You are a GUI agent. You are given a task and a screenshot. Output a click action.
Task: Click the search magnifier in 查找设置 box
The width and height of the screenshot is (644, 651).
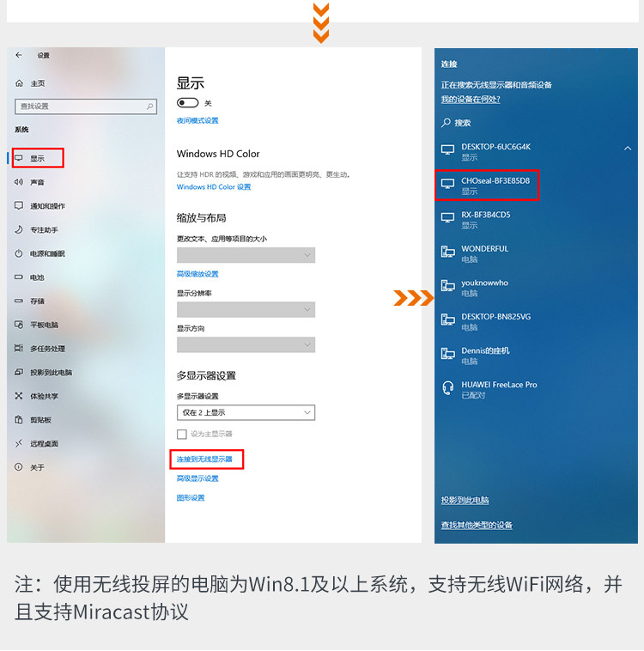click(149, 106)
